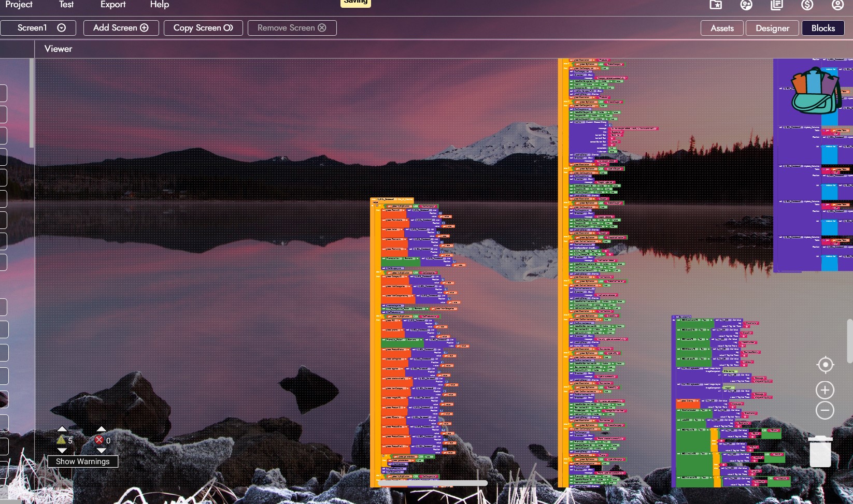
Task: Click the Saving status badge
Action: [x=356, y=3]
